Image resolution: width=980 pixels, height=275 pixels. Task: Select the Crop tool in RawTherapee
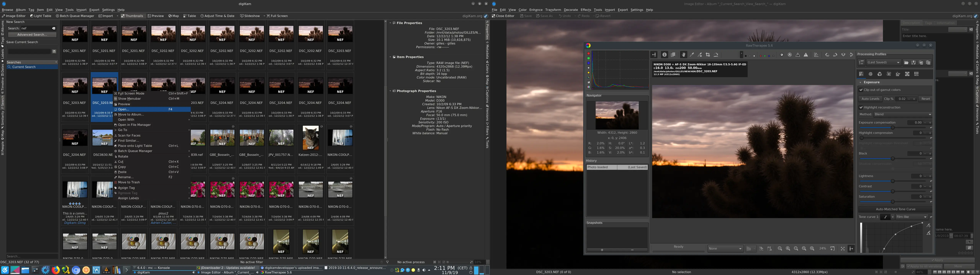pos(708,55)
